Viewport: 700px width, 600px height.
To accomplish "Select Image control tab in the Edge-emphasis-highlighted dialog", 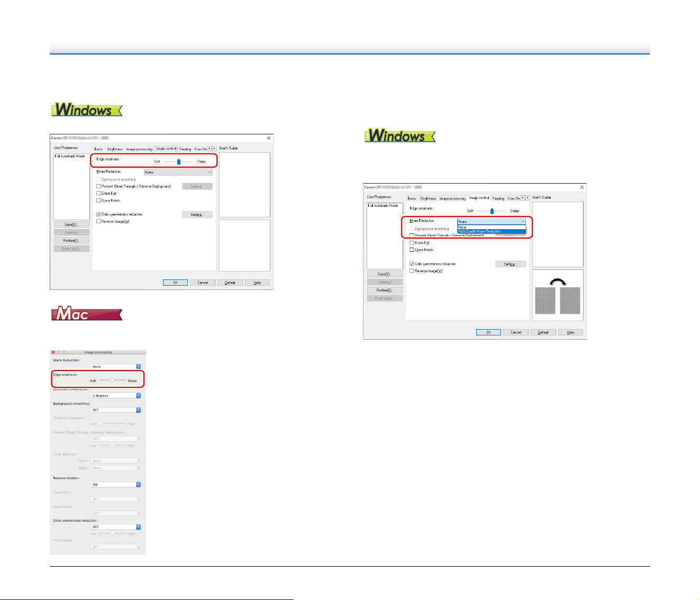I will [166, 149].
